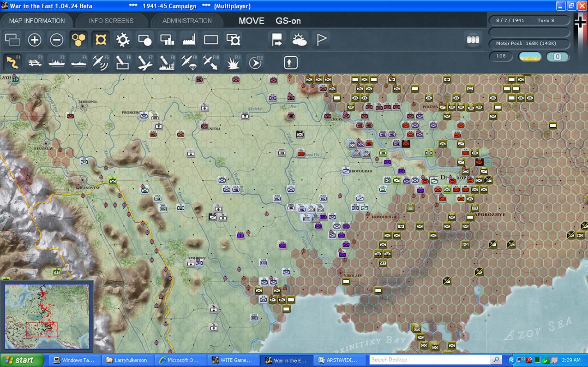Zoom out the map with minus icon

point(57,40)
